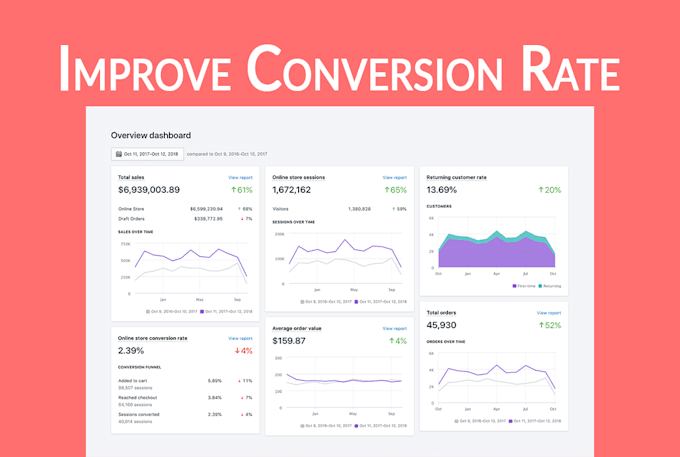Click the teal Returning legend swatch
The height and width of the screenshot is (457, 680).
pyautogui.click(x=540, y=286)
